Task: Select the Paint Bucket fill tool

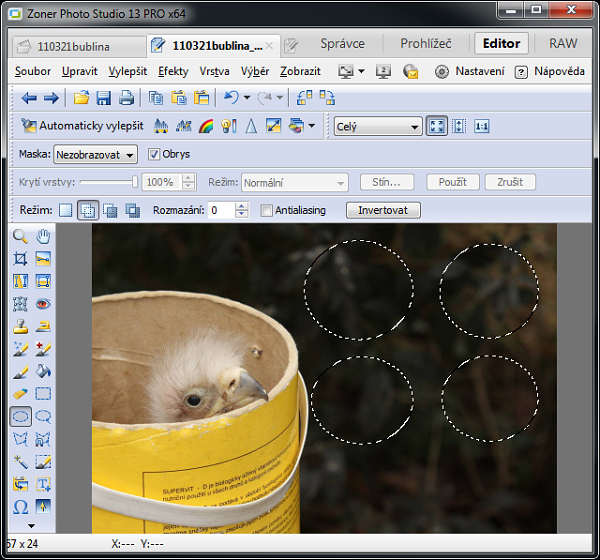Action: 43,372
